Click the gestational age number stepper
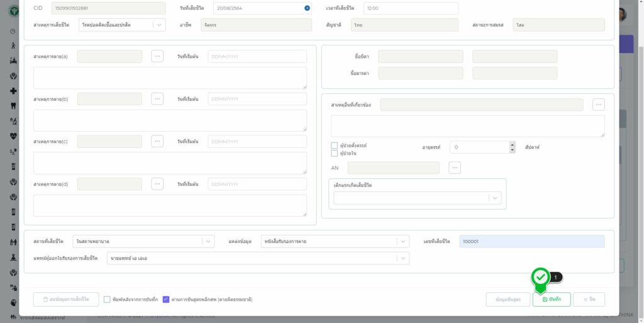Image resolution: width=644 pixels, height=323 pixels. pyautogui.click(x=512, y=147)
